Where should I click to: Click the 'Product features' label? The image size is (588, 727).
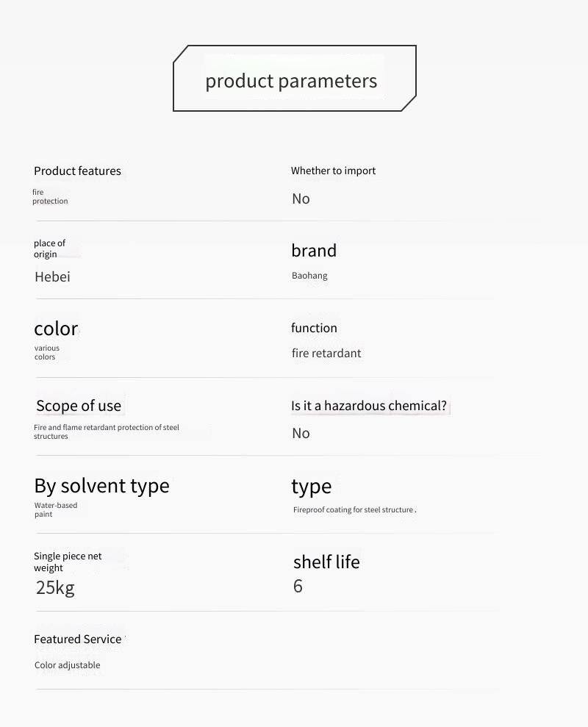77,171
